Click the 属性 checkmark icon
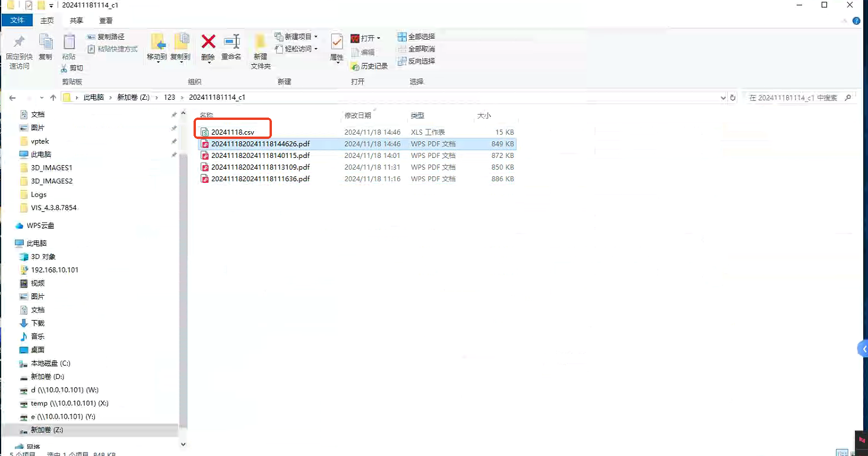Image resolution: width=868 pixels, height=456 pixels. coord(337,42)
